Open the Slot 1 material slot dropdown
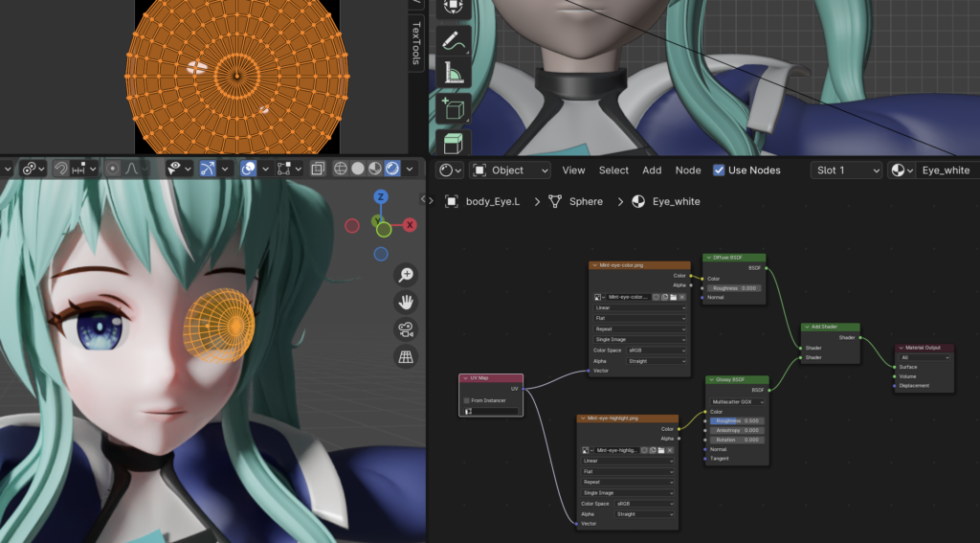The image size is (980, 543). 846,170
